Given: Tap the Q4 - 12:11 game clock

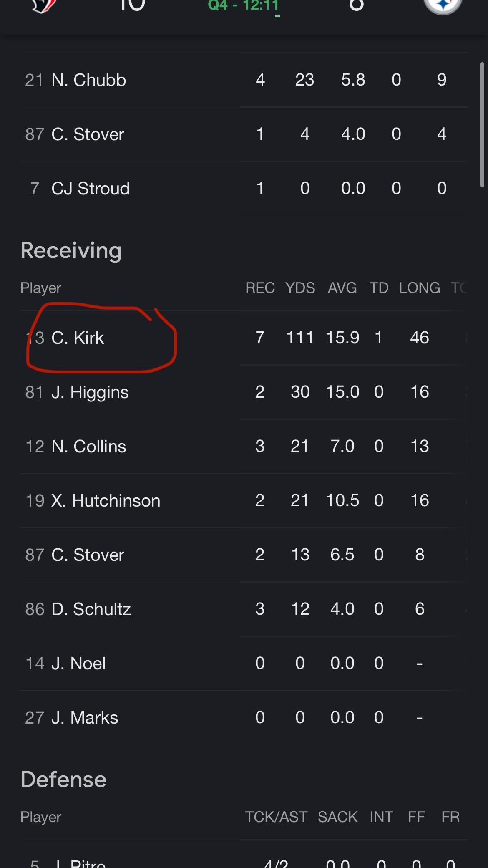Looking at the screenshot, I should point(244,5).
